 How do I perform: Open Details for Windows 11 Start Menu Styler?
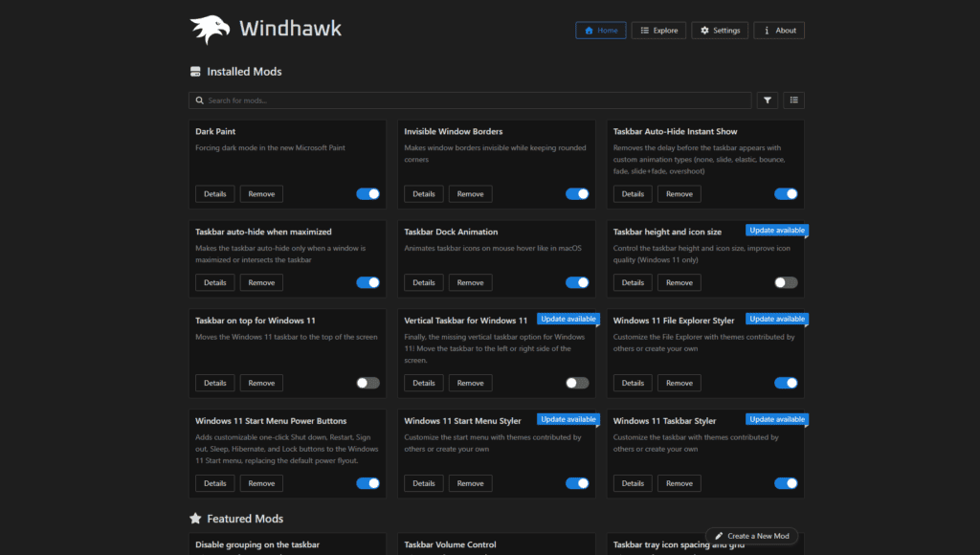[424, 483]
